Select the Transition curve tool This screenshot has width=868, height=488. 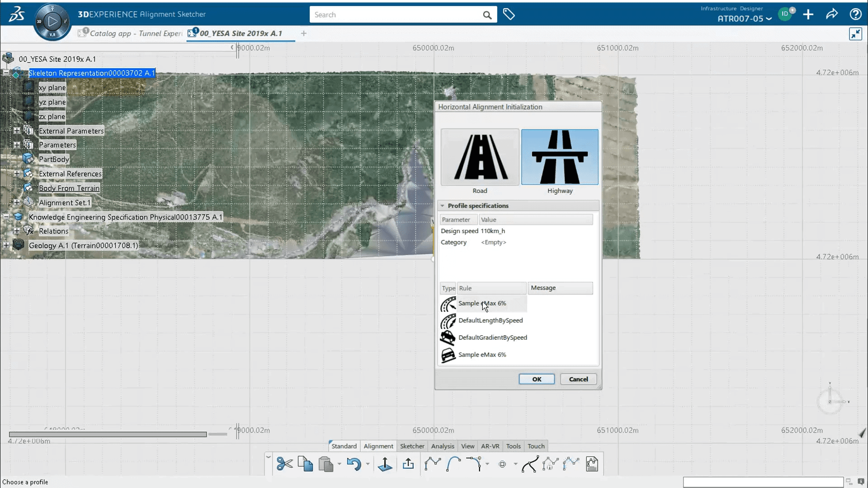[x=474, y=464]
